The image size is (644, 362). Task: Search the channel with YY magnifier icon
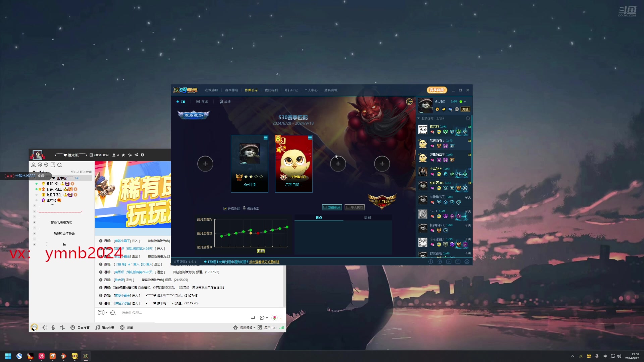point(60,165)
